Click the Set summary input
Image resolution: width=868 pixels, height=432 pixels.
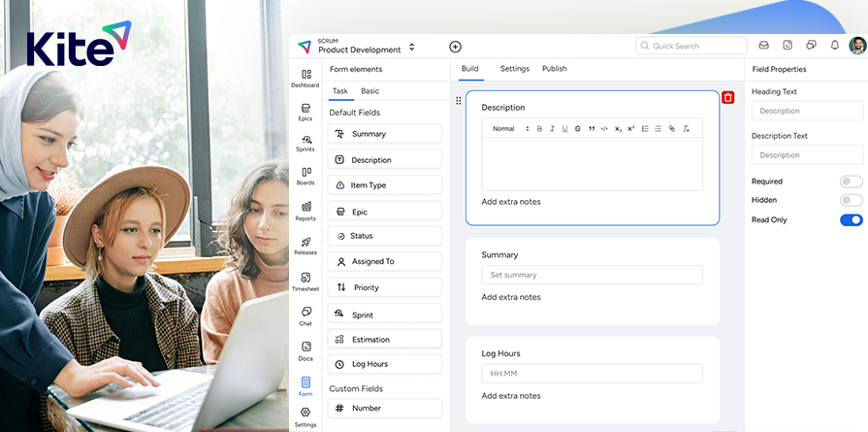(593, 275)
